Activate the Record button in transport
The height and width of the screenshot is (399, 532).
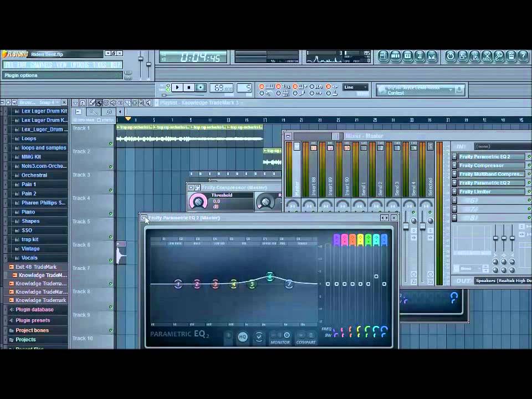tap(201, 88)
